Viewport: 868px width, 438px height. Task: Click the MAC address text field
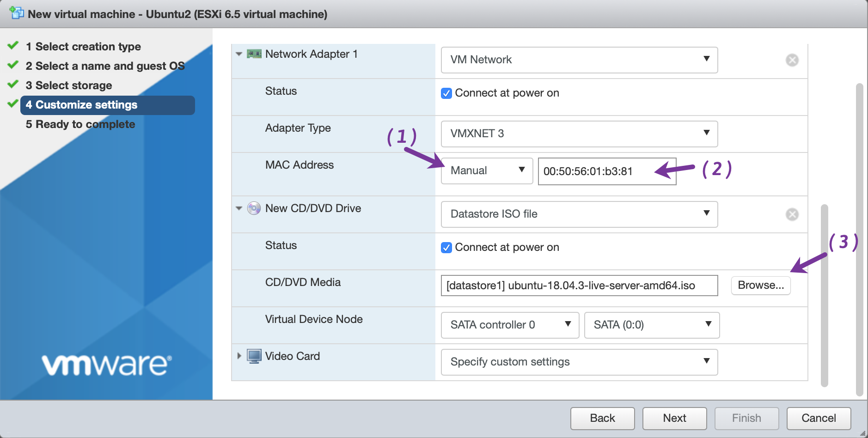click(596, 171)
